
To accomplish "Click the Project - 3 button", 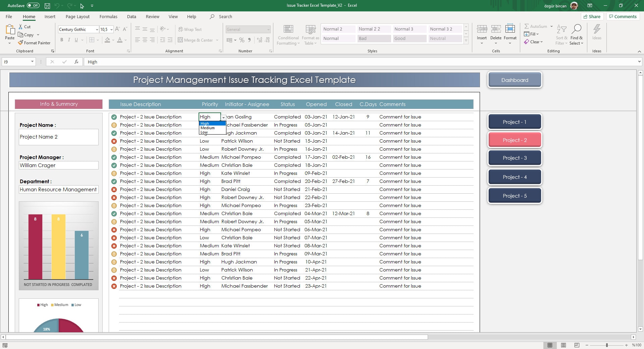I will pos(515,158).
